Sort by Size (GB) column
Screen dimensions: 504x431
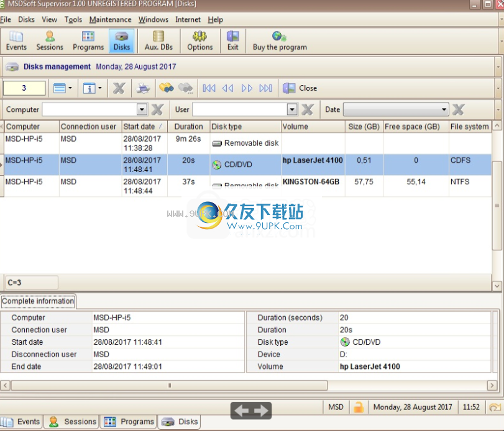point(364,127)
